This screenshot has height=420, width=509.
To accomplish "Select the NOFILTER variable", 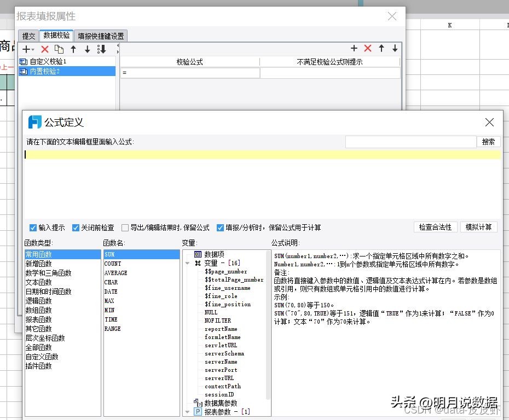I will click(218, 320).
